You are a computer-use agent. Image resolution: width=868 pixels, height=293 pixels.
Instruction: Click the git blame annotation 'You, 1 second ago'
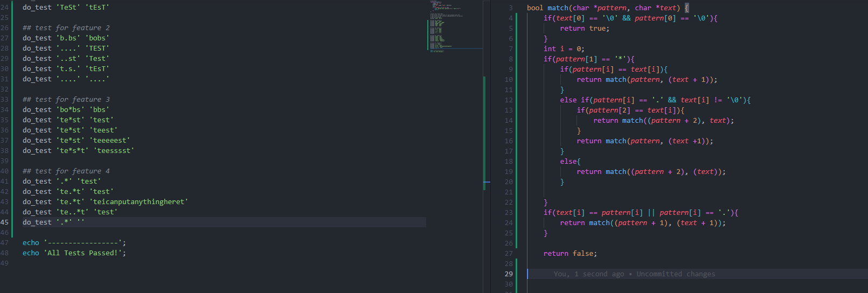click(588, 274)
